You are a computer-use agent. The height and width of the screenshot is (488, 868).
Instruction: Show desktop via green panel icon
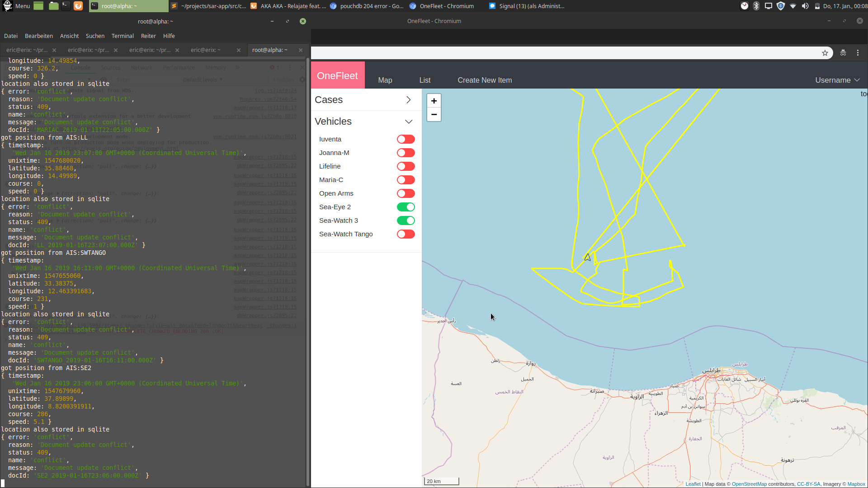tap(39, 6)
